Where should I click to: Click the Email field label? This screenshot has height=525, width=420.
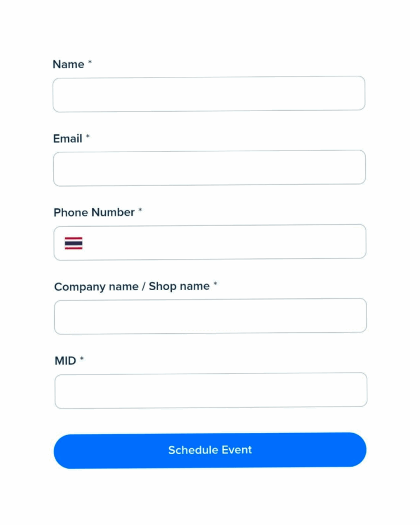point(68,138)
